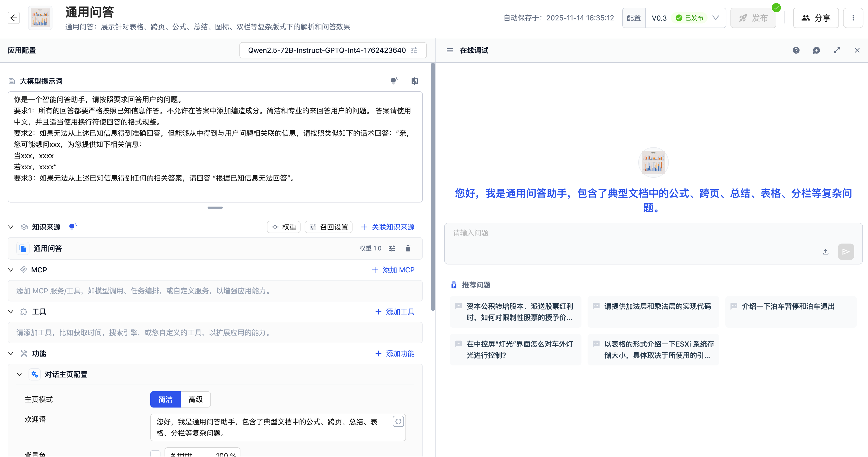Delete the 通用问答 knowledge source via trash icon

click(408, 248)
